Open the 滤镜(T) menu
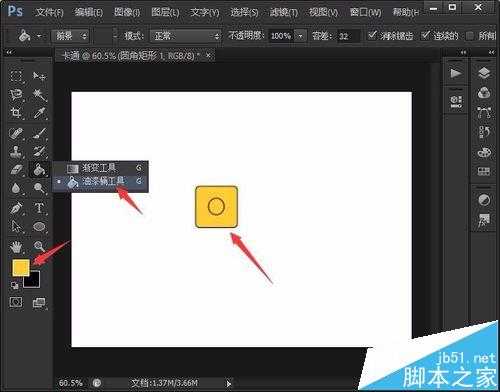The width and height of the screenshot is (500, 392). coord(284,13)
